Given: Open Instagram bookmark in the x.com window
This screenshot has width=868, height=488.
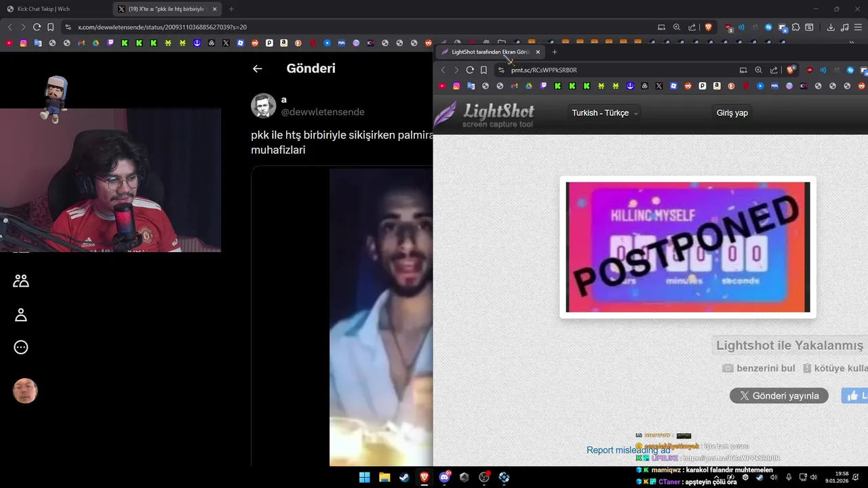Looking at the screenshot, I should (x=23, y=43).
